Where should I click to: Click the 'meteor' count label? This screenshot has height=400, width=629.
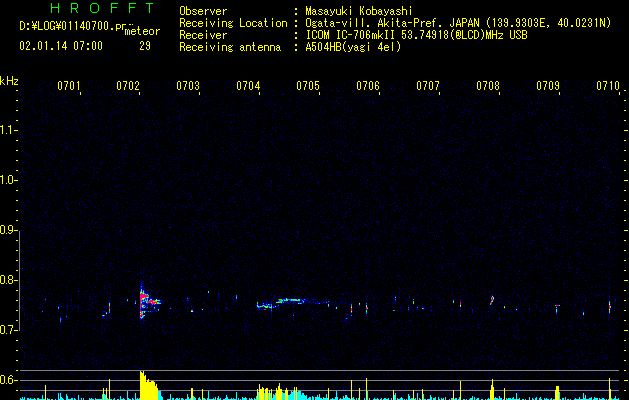[x=142, y=31]
